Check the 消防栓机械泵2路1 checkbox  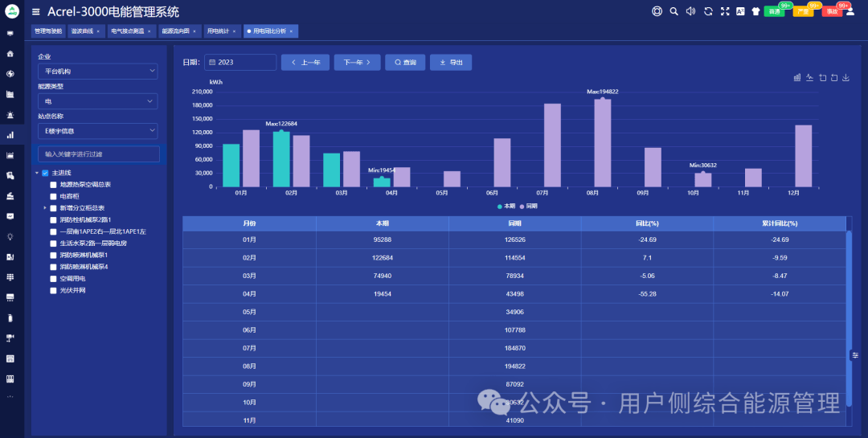[x=53, y=220]
